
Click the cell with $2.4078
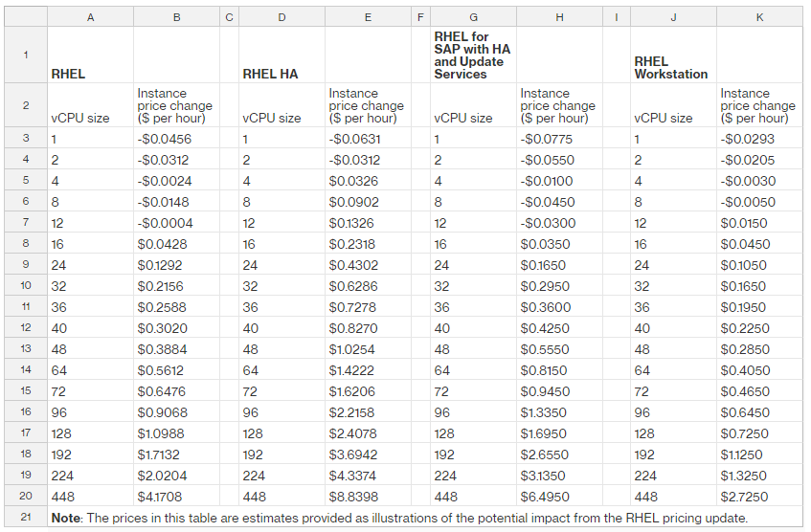(x=368, y=433)
